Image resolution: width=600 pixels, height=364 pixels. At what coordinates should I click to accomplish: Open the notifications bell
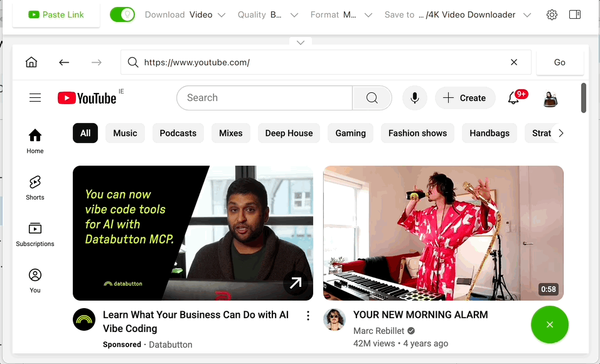click(x=514, y=98)
